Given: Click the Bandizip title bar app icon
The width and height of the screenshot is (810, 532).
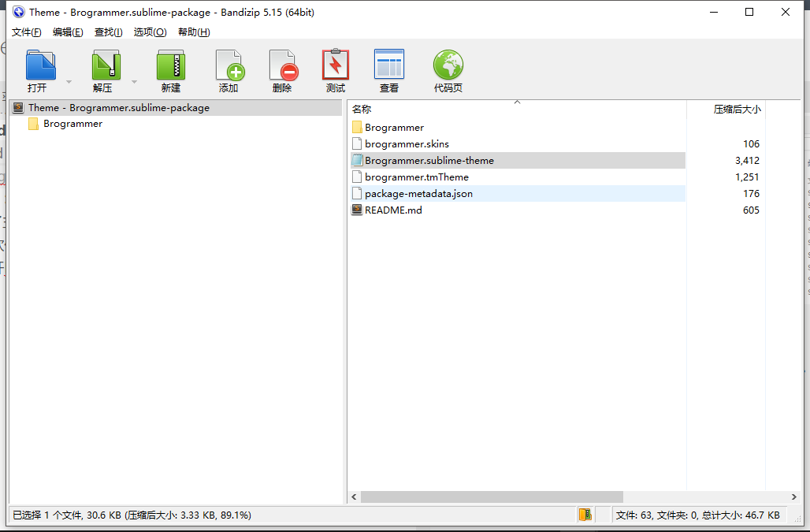Looking at the screenshot, I should coord(19,12).
